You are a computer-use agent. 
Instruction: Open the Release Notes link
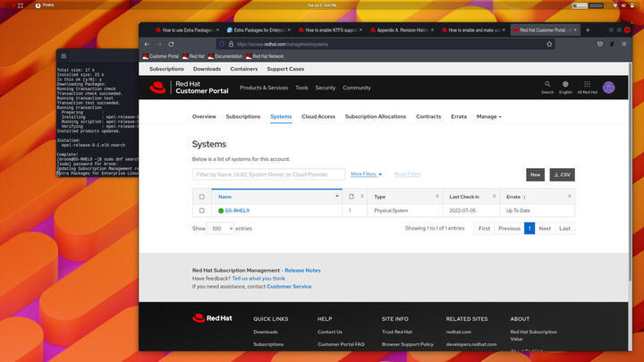[x=302, y=271]
